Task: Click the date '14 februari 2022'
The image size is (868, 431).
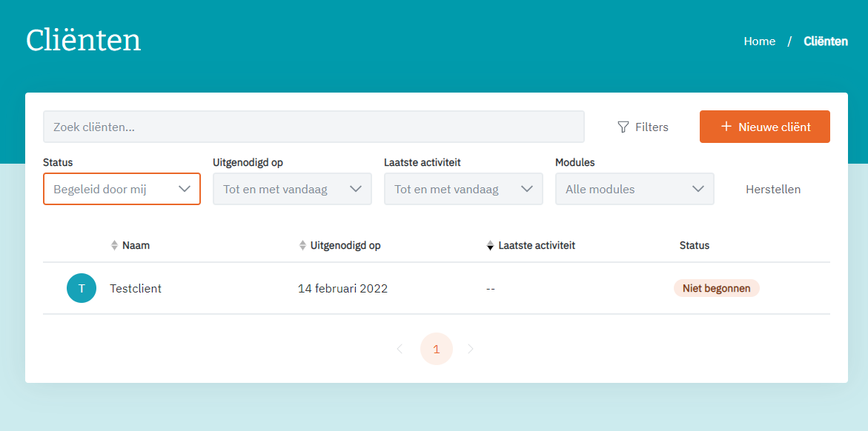Action: click(342, 288)
